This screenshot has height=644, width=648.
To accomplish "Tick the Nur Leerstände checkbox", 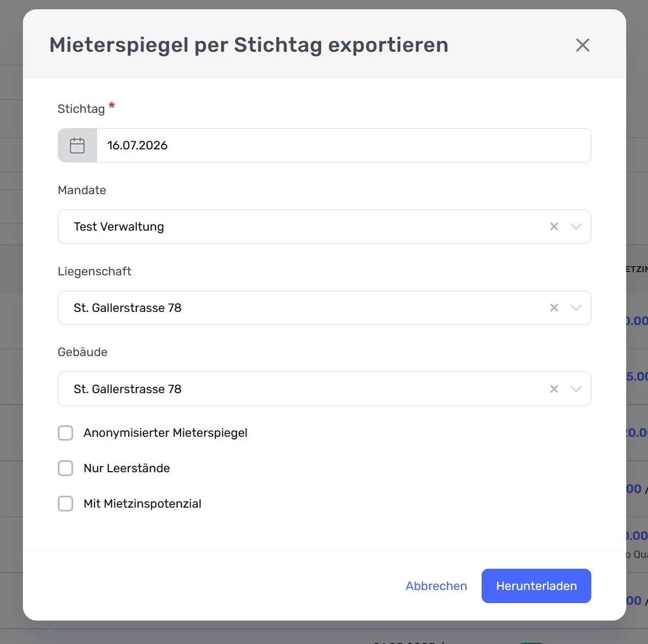I will point(65,468).
